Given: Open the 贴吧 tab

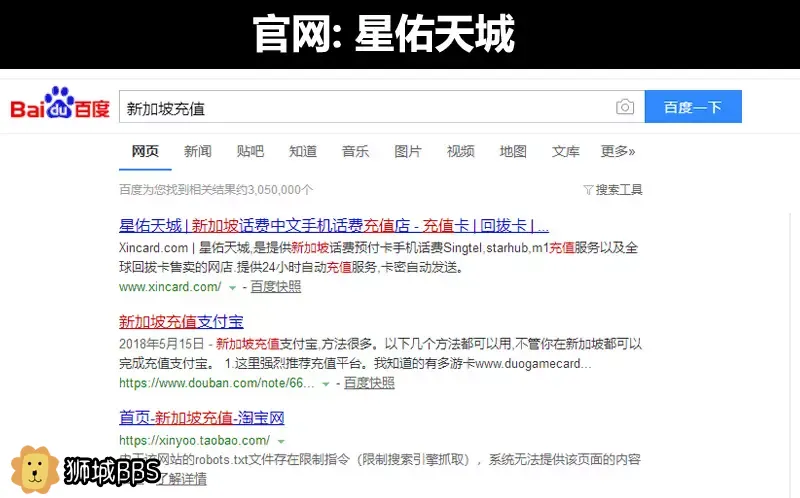Looking at the screenshot, I should tap(251, 151).
